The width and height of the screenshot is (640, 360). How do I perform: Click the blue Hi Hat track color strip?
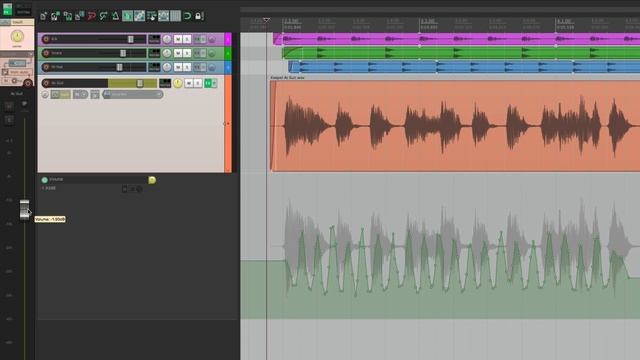point(228,67)
